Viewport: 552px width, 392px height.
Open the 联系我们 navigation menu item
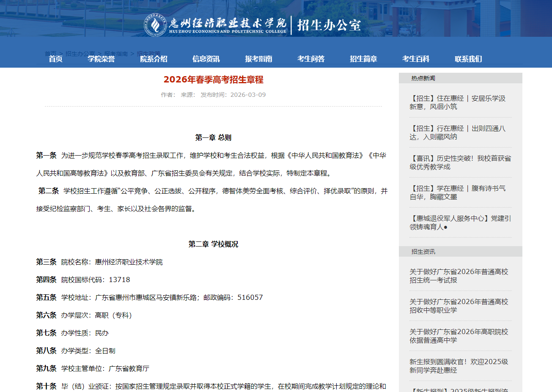pos(467,59)
